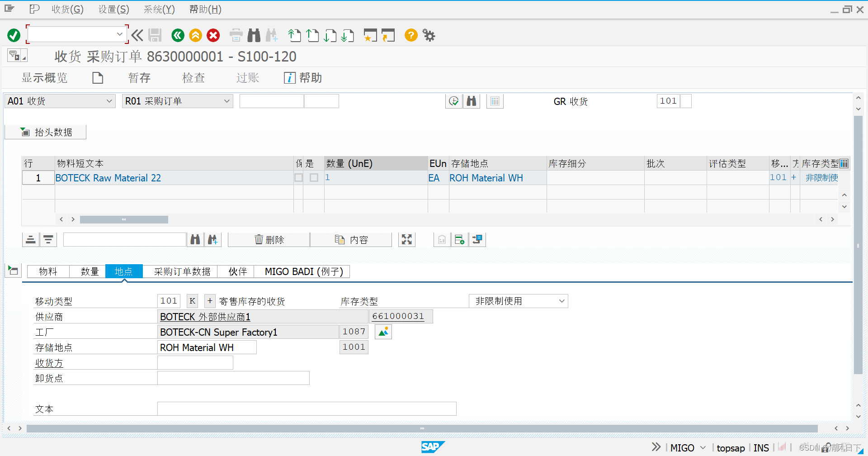Click the 内容 contents button
868x456 pixels.
point(351,240)
